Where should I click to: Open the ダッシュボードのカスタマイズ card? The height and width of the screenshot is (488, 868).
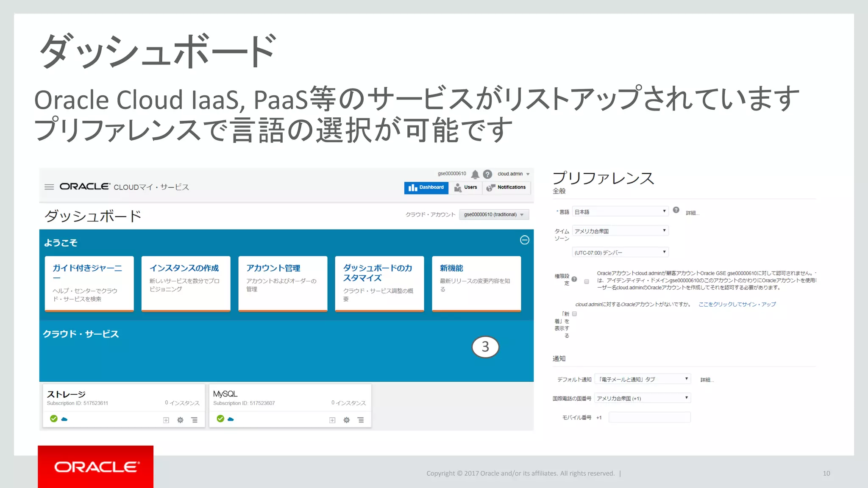click(379, 283)
